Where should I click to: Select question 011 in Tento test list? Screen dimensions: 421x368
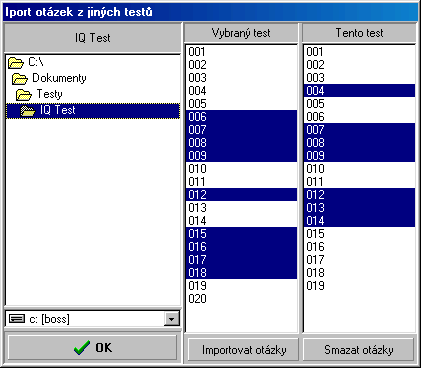coord(360,182)
